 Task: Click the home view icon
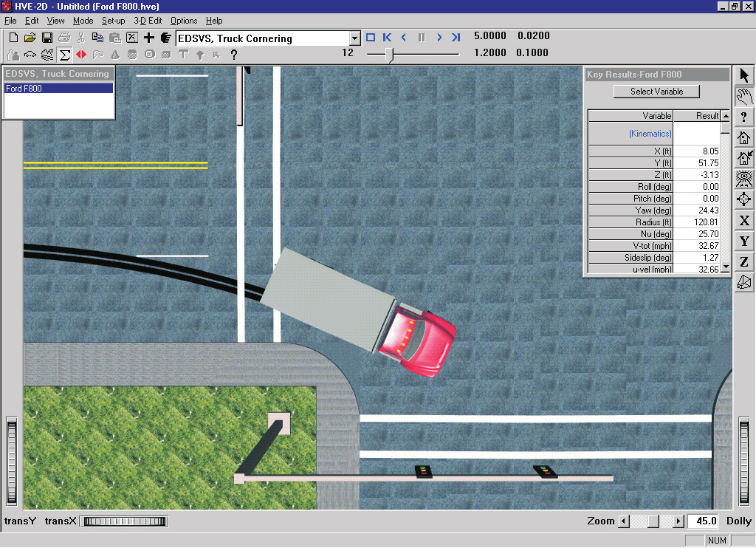coord(744,138)
